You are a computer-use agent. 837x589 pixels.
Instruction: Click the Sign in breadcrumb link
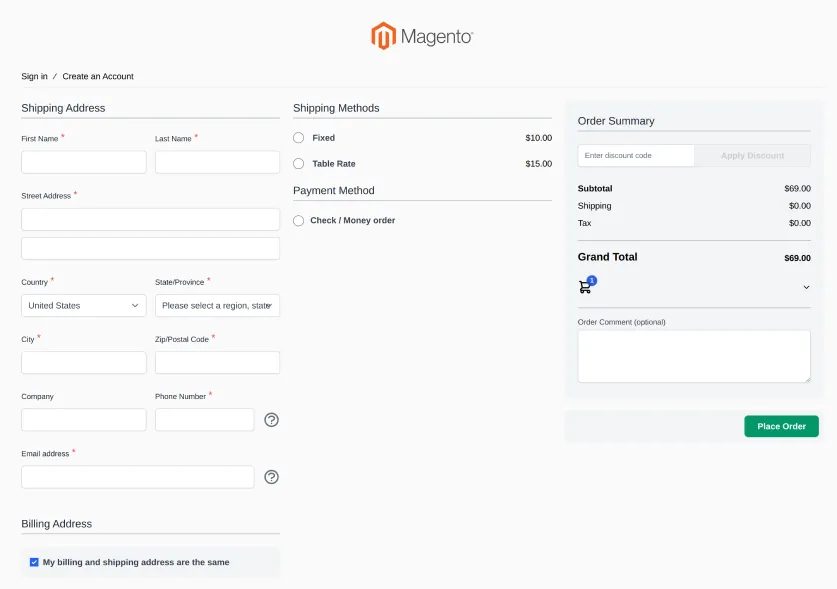point(33,76)
